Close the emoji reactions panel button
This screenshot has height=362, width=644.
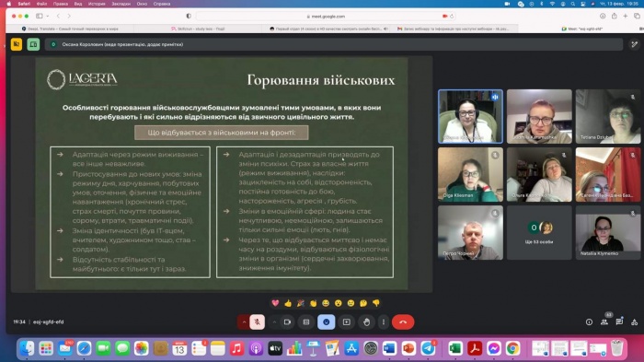click(x=326, y=322)
